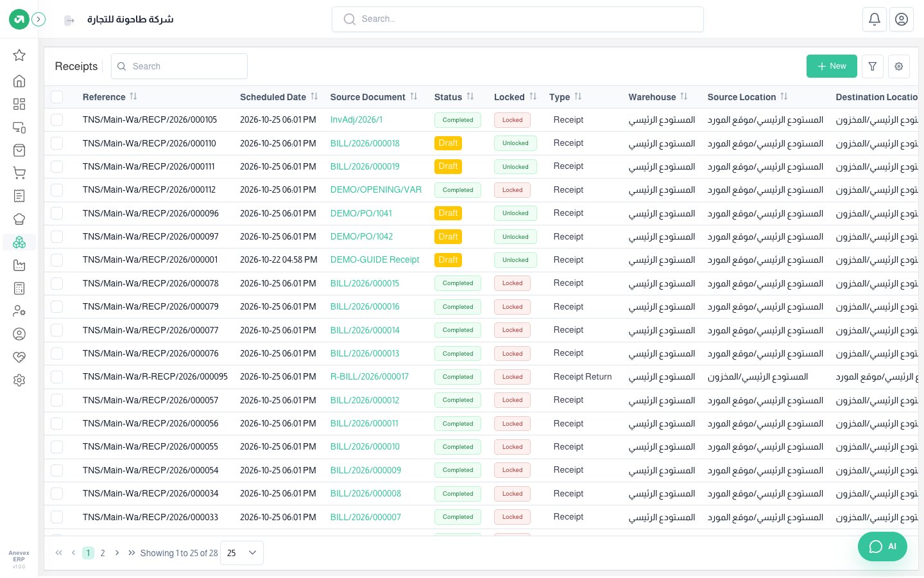Sort by the Scheduled Date column
The width and height of the screenshot is (924, 578).
tap(314, 96)
